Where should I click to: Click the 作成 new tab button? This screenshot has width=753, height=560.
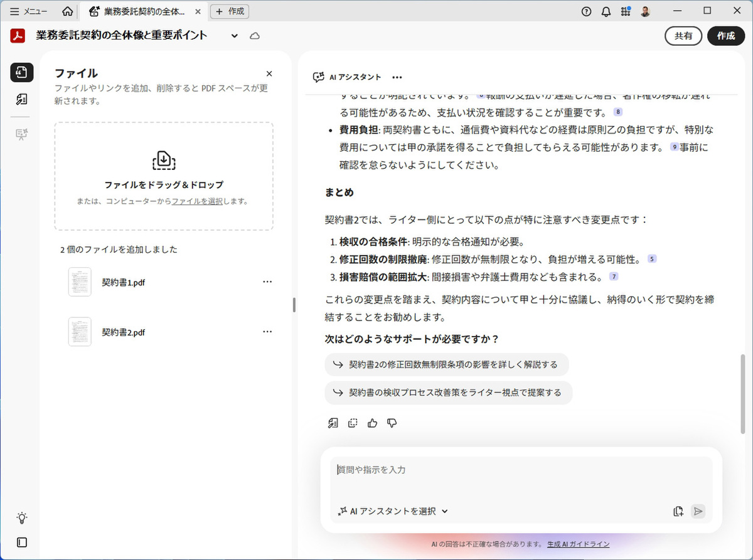coord(230,11)
